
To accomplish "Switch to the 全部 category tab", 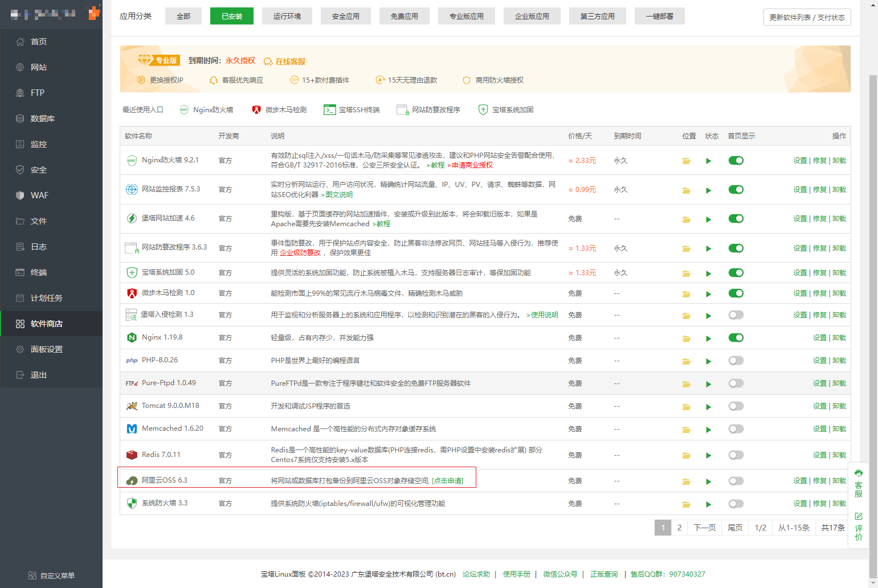I will 183,17.
